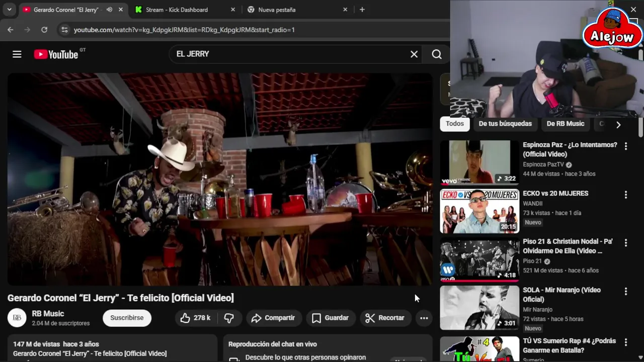Open ECKO vs 20 MUJERES video title

[x=555, y=193]
